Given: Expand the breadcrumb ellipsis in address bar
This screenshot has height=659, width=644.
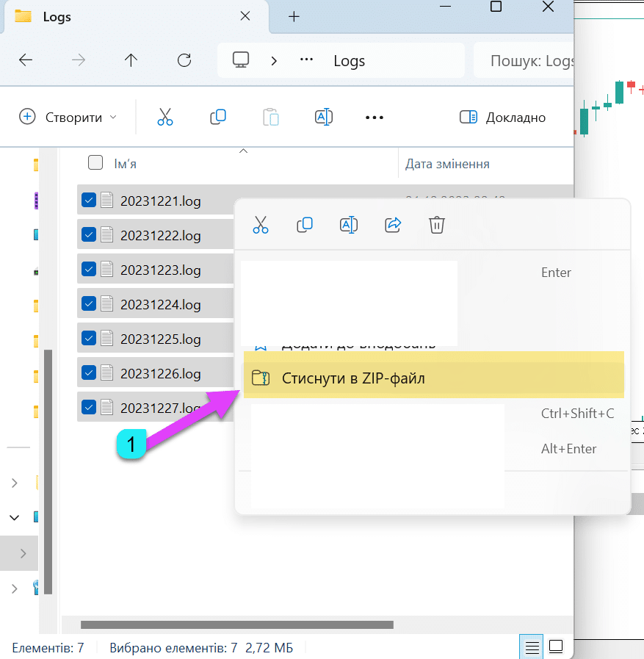Looking at the screenshot, I should pos(307,60).
